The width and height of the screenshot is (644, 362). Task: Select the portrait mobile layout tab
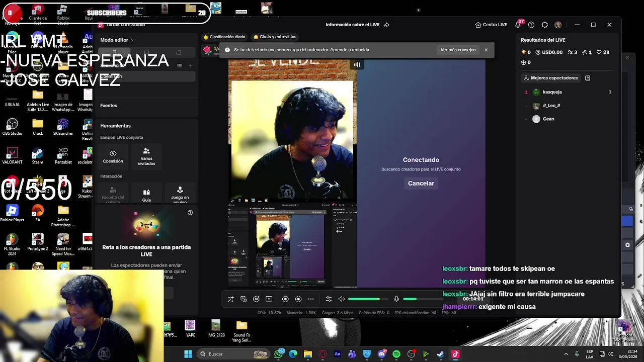[x=114, y=52]
